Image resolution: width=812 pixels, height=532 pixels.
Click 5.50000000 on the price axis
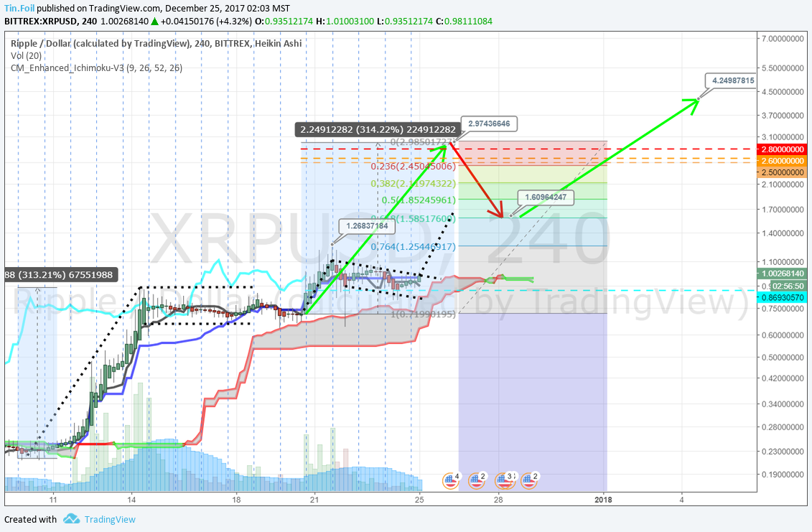point(782,68)
